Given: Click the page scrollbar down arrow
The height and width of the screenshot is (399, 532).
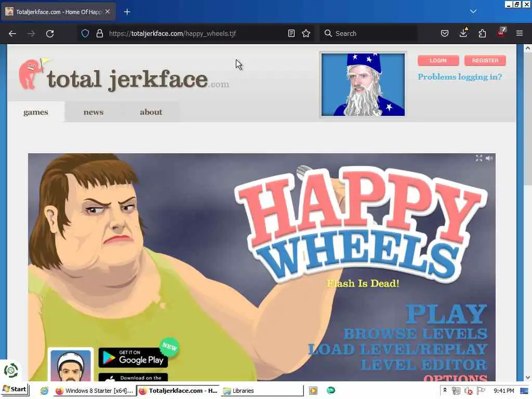Looking at the screenshot, I should click(528, 377).
